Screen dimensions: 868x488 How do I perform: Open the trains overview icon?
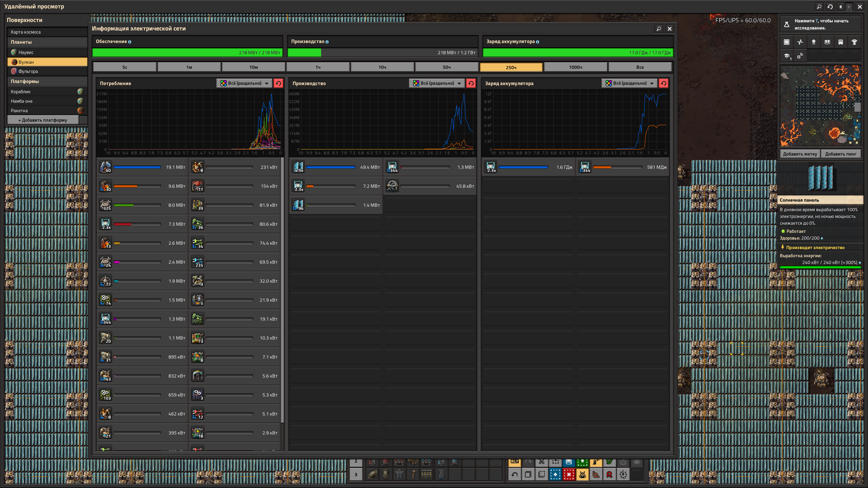(841, 42)
